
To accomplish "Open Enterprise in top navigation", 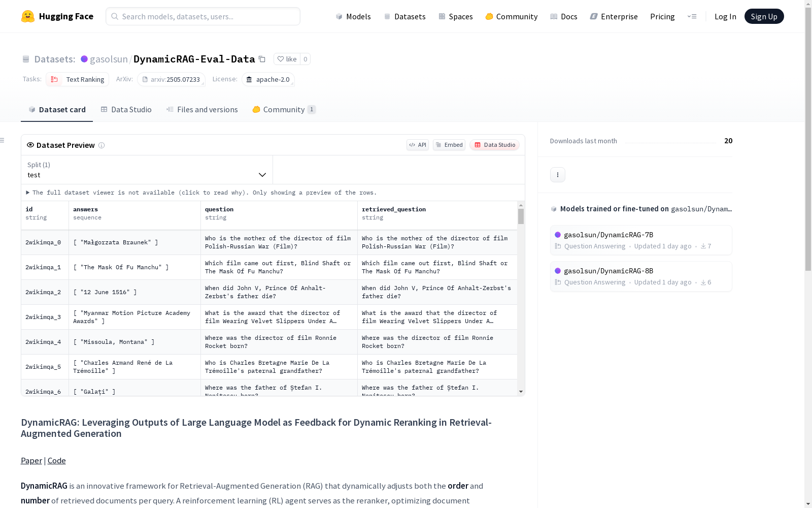I will (614, 16).
